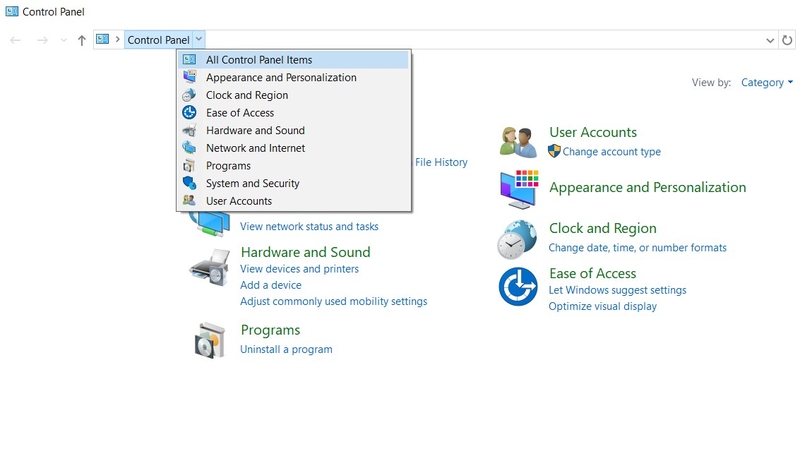800x461 pixels.
Task: Open Change account type link
Action: 612,151
